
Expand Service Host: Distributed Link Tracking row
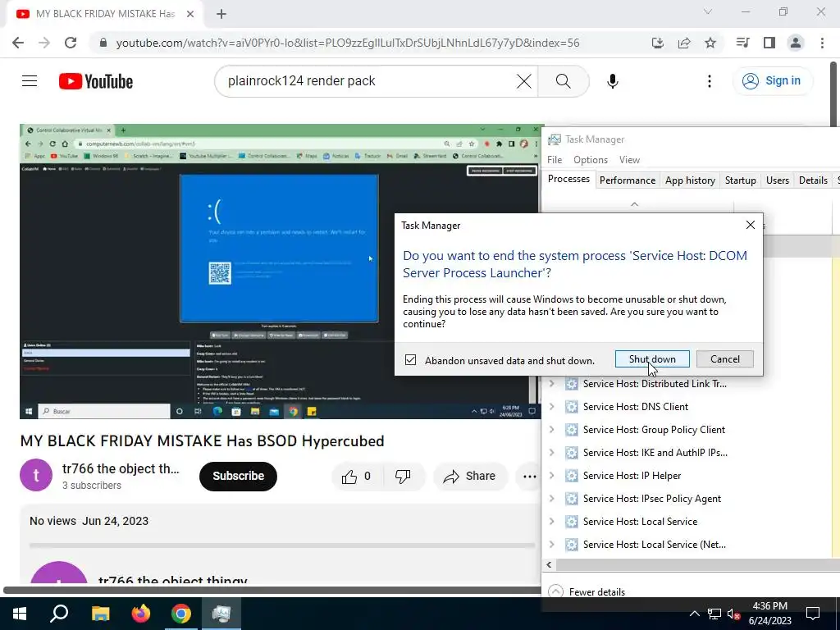(551, 384)
